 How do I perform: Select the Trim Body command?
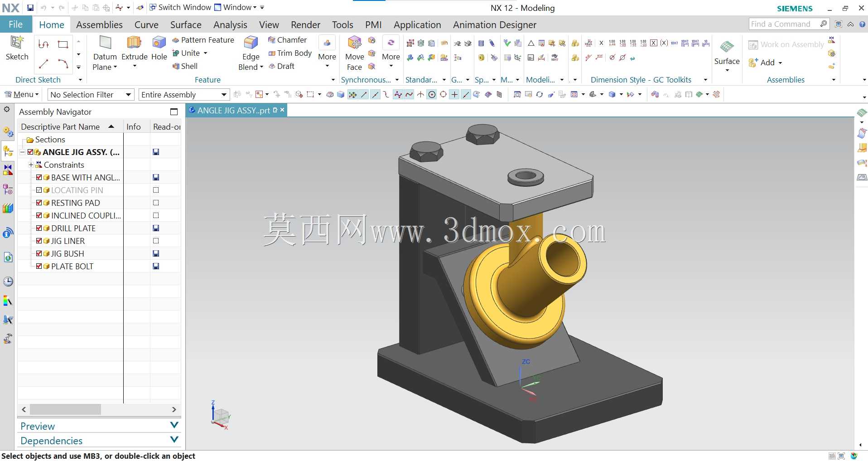[x=290, y=53]
